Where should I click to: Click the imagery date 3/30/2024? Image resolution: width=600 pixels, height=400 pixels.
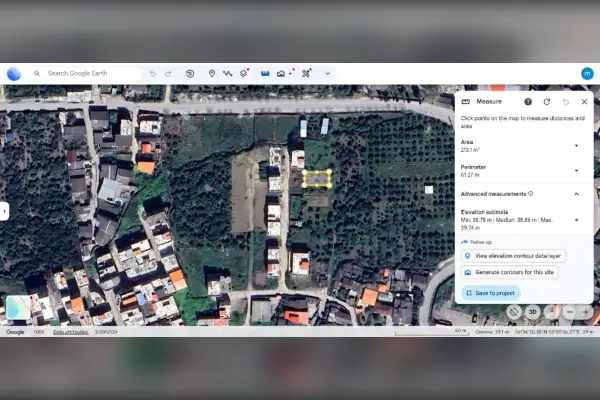106,332
